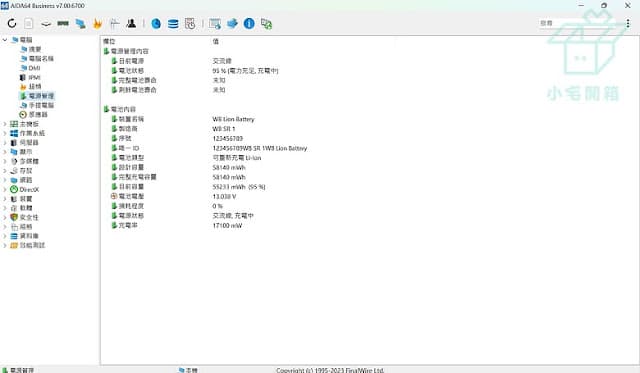Collapse the 電腦 root node chevron
This screenshot has height=373, width=640.
point(5,40)
